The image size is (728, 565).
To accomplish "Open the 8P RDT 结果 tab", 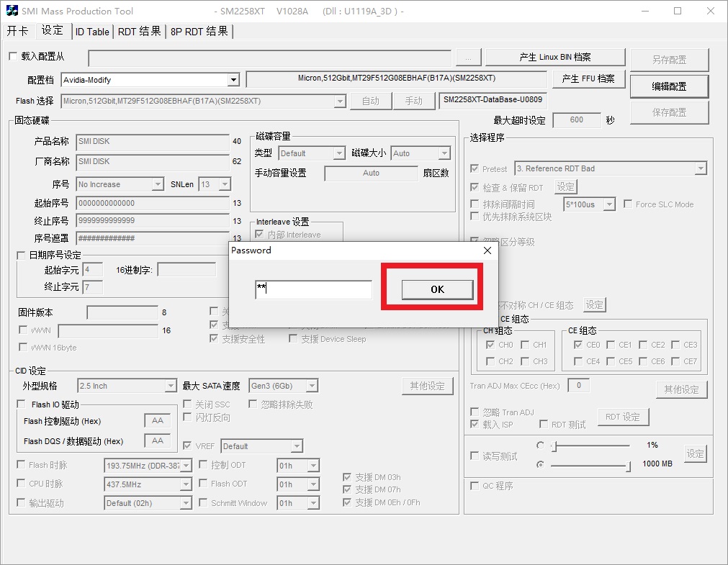I will (x=199, y=32).
